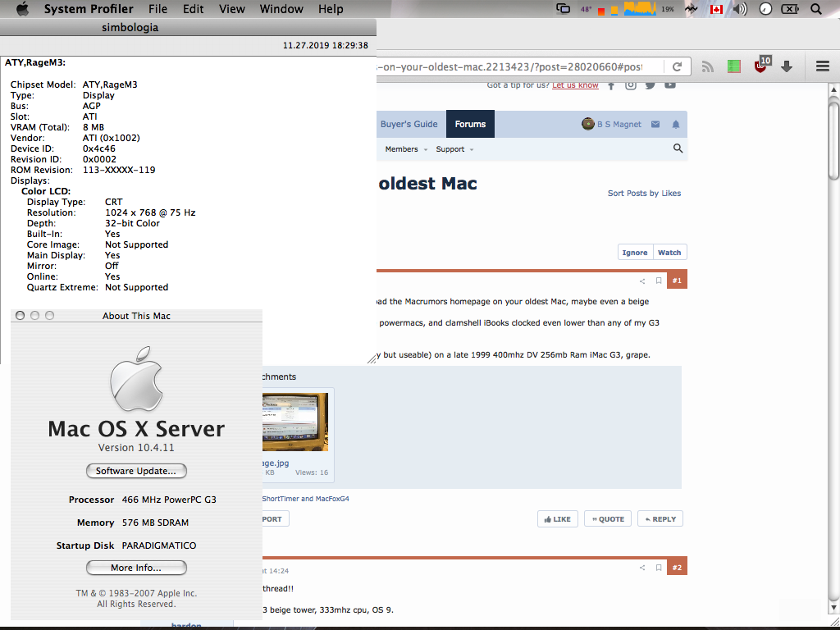Click the browser vertical scrollbar thumb
The width and height of the screenshot is (840, 630).
click(x=833, y=139)
